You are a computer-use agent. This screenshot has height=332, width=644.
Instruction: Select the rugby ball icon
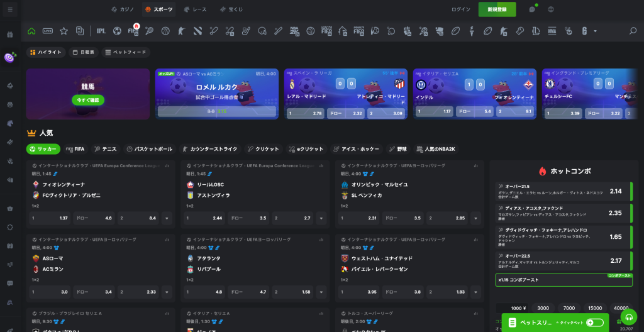tap(455, 31)
